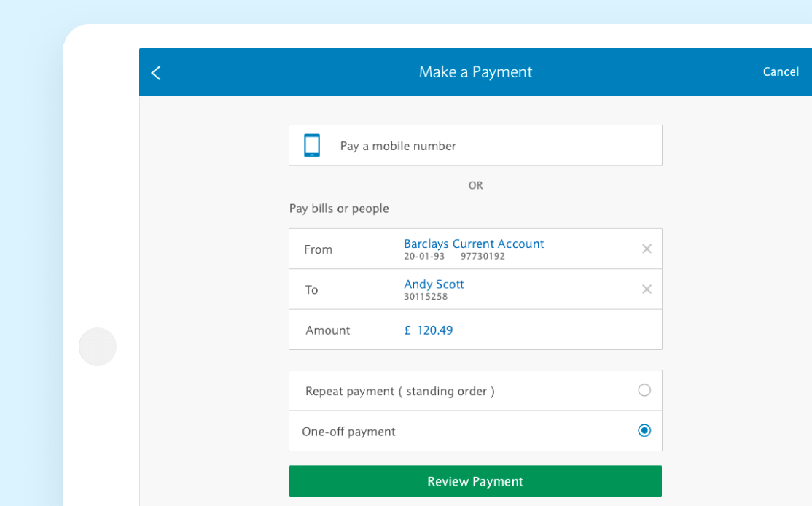Cancel the payment
The height and width of the screenshot is (506, 812).
click(781, 71)
